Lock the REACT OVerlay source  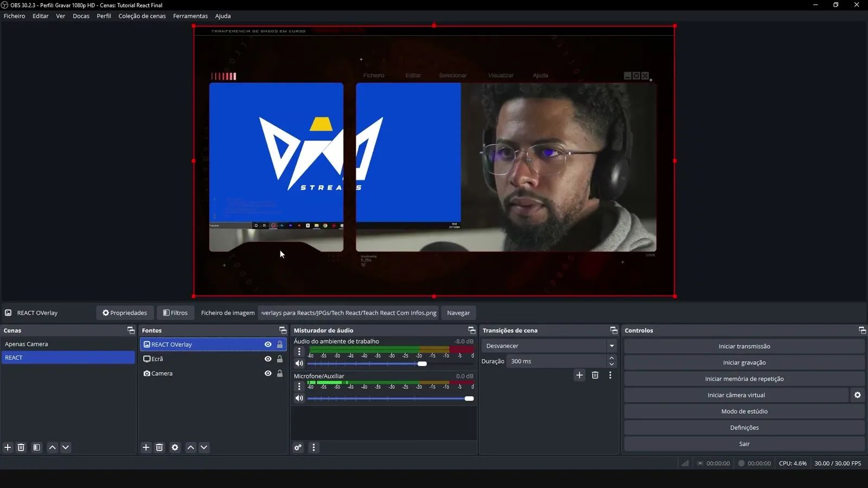pos(280,344)
